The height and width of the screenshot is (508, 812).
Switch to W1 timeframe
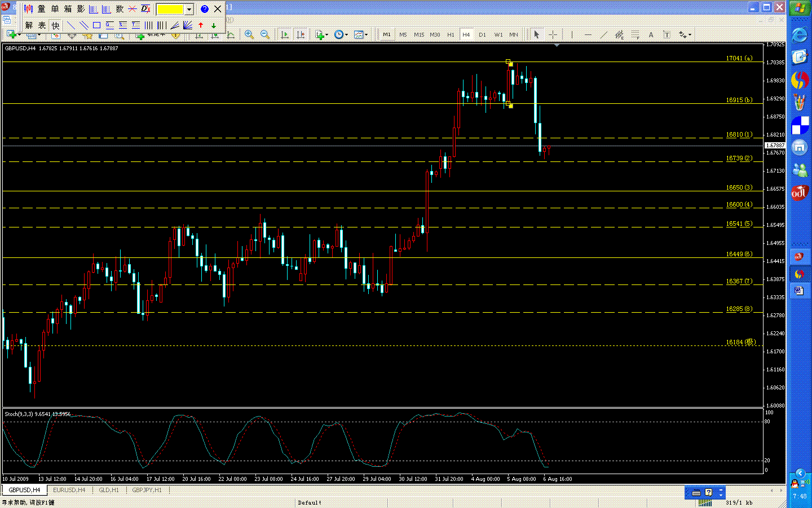[498, 34]
